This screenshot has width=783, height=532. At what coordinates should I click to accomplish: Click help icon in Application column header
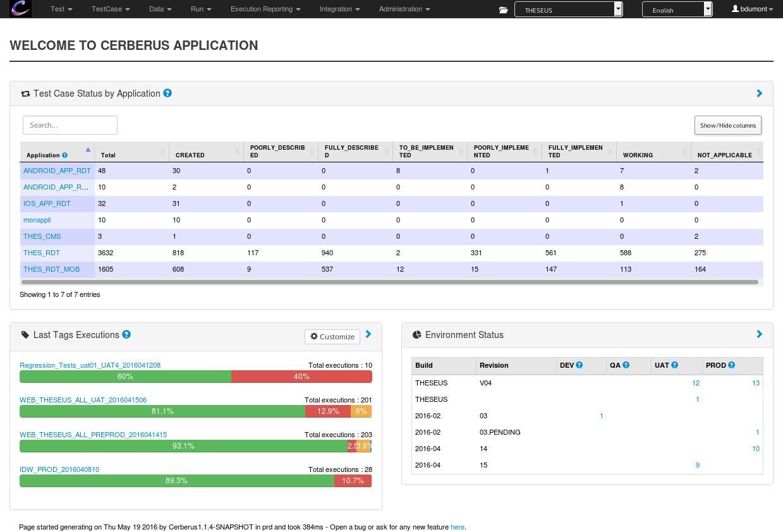[64, 155]
